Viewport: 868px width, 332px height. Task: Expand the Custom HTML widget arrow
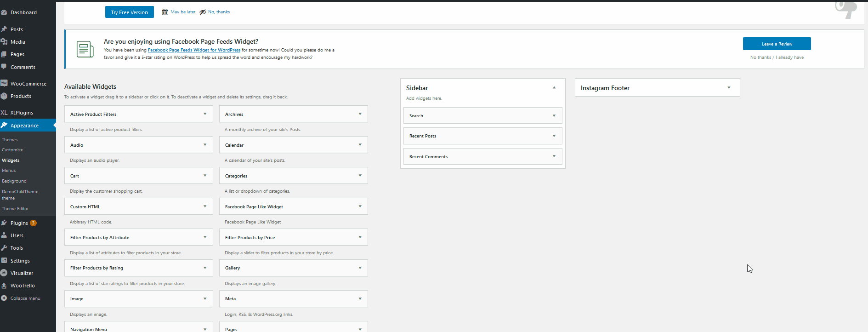coord(205,206)
